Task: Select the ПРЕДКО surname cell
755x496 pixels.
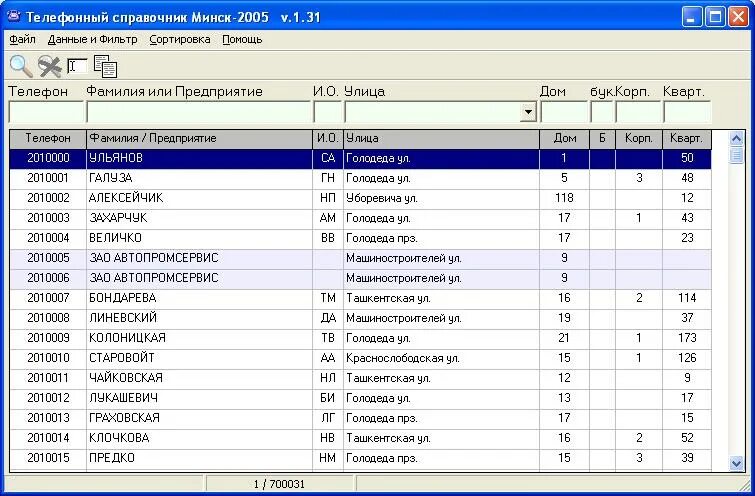Action: 199,458
